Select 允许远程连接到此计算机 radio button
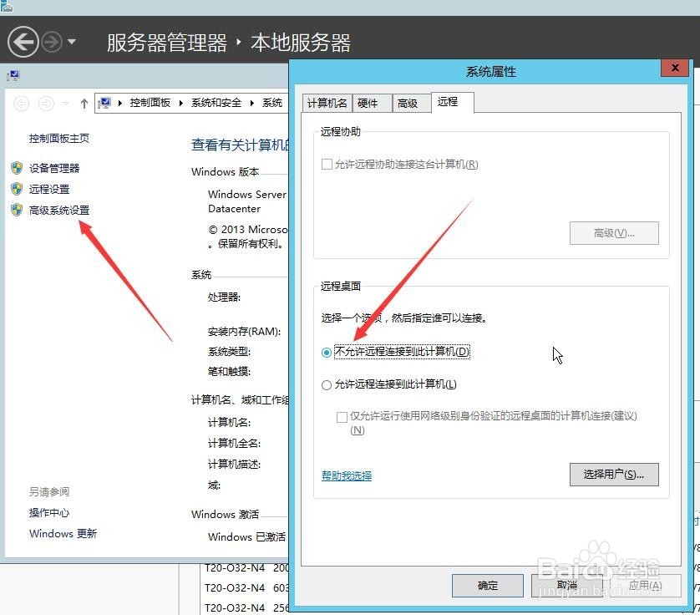 [x=326, y=384]
